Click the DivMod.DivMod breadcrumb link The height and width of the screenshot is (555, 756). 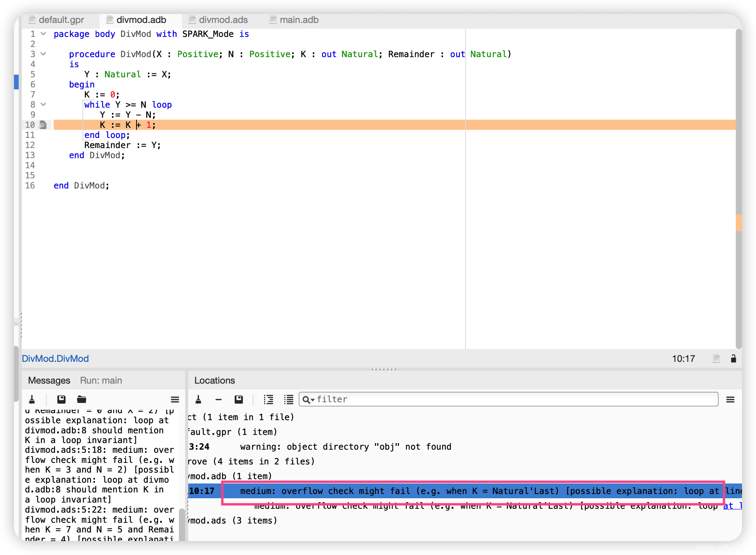[x=55, y=358]
